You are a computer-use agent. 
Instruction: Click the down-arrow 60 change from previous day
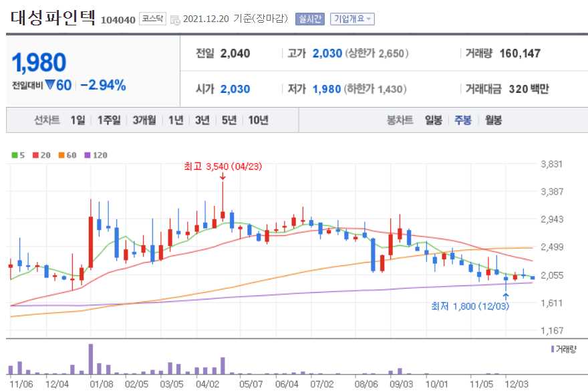tap(59, 85)
